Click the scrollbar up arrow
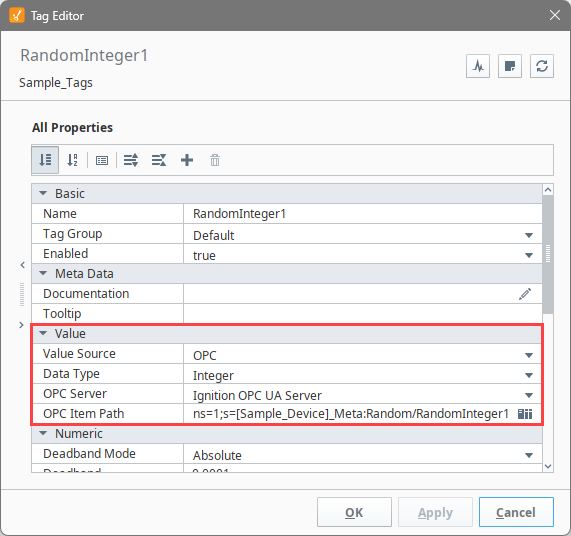 pos(548,190)
